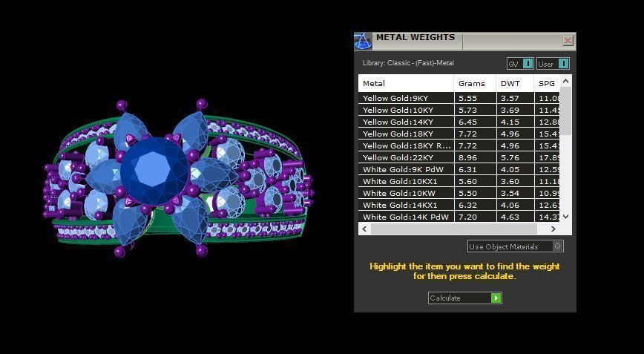Select the White Gold:14K PdW row
The height and width of the screenshot is (354, 644).
(459, 217)
